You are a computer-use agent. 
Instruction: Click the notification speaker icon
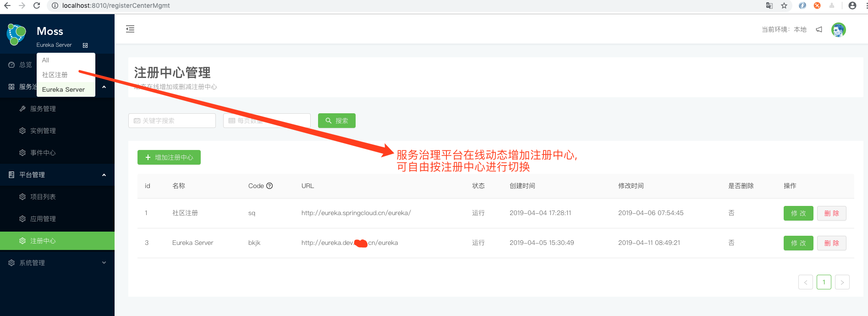click(x=819, y=29)
